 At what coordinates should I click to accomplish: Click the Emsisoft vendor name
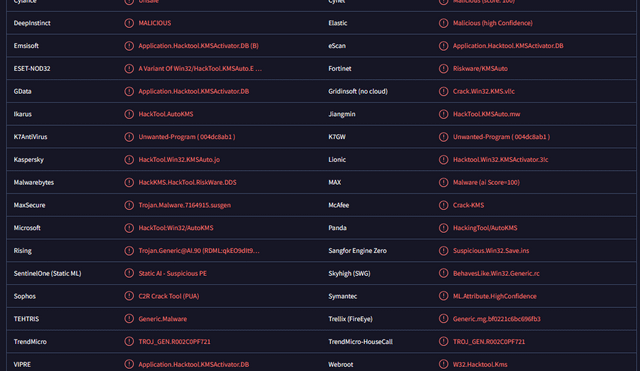26,46
